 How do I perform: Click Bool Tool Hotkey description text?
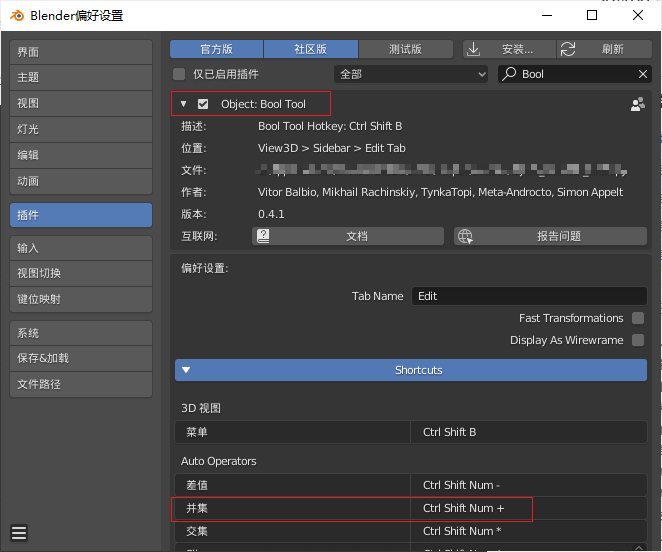(x=330, y=126)
